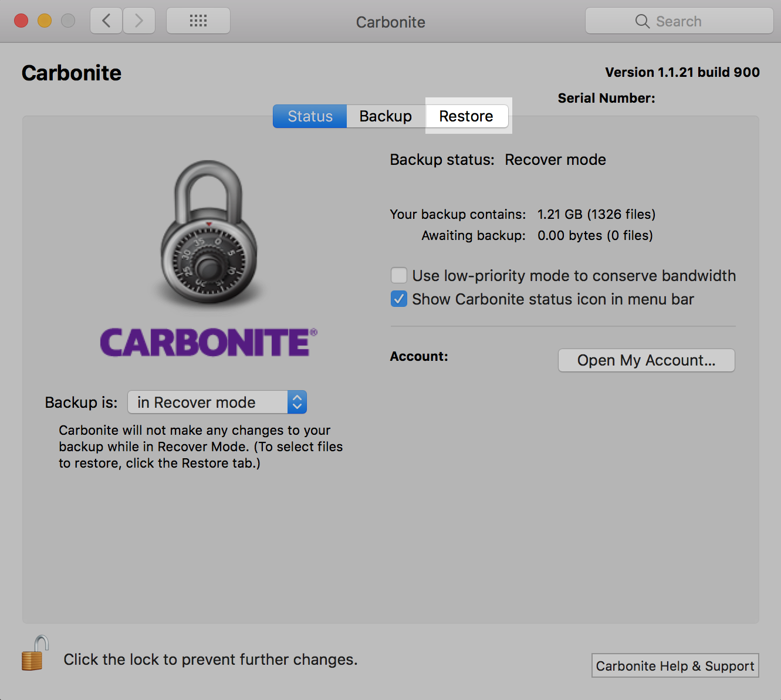Screen dimensions: 781x700
Task: Switch to the Restore tab
Action: (x=466, y=116)
